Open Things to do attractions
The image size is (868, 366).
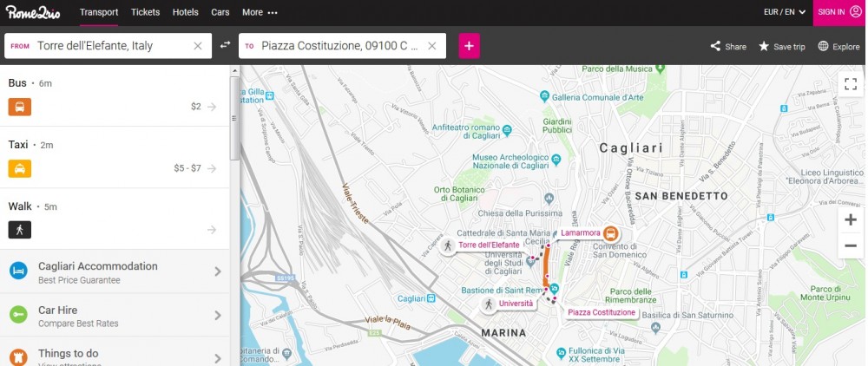(115, 351)
